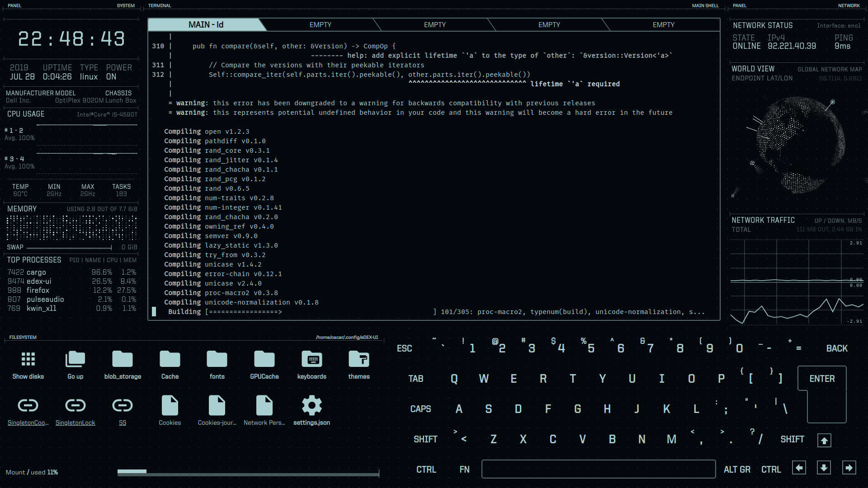
Task: Toggle the left SHIFT key
Action: point(425,439)
